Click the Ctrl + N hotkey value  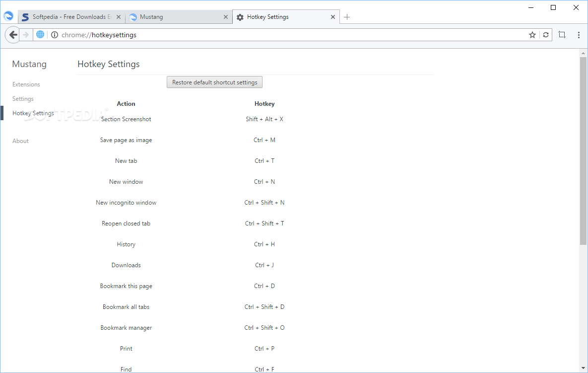264,182
